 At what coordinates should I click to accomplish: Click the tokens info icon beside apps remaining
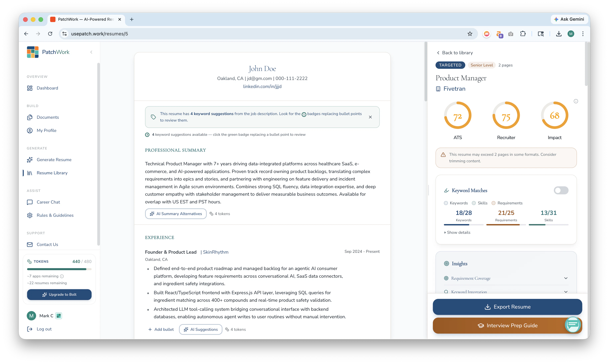pos(62,276)
